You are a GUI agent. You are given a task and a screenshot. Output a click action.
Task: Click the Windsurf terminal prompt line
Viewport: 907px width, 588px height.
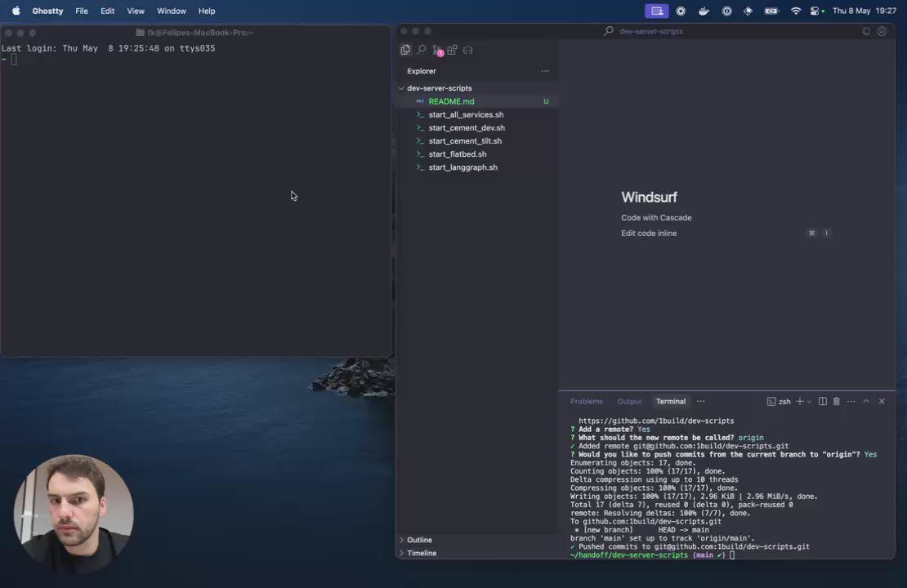(652, 555)
